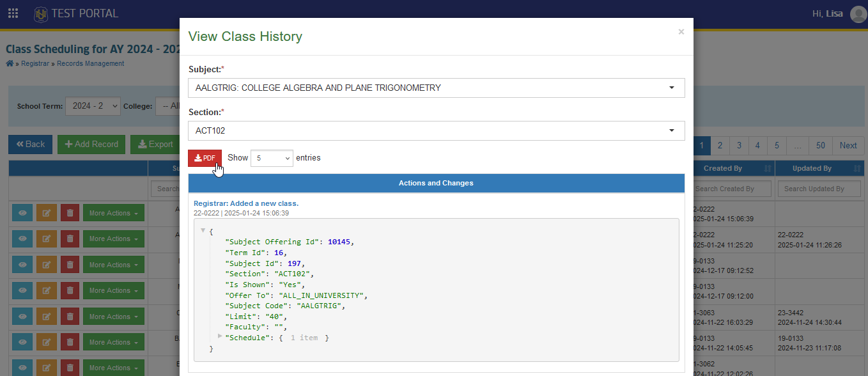View record created 2024-12-17 09:12:52 eye icon
This screenshot has height=376, width=868.
coord(22,265)
